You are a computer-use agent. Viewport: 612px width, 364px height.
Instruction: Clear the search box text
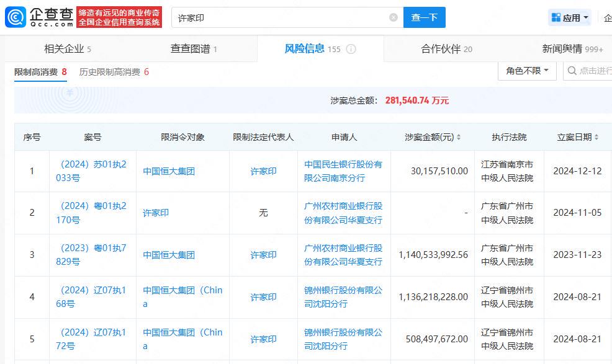pos(394,17)
